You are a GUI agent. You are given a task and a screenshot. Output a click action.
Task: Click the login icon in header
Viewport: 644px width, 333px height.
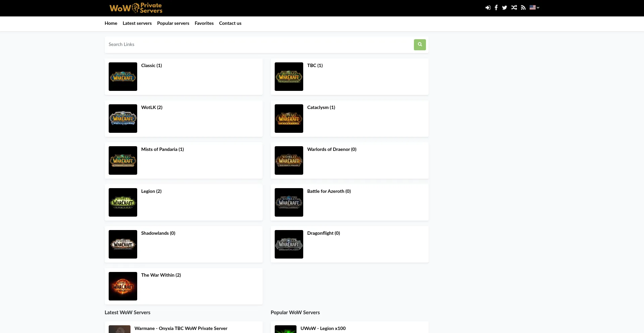point(488,8)
